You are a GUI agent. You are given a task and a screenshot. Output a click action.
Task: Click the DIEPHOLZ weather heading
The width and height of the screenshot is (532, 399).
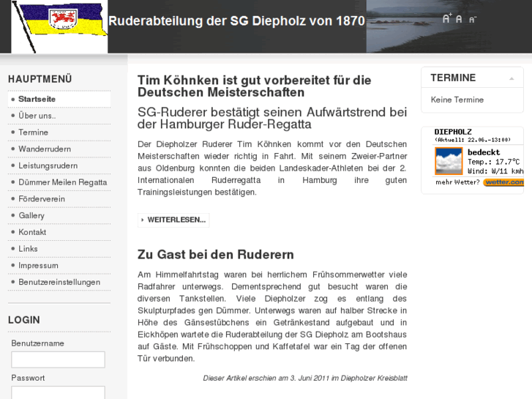453,132
